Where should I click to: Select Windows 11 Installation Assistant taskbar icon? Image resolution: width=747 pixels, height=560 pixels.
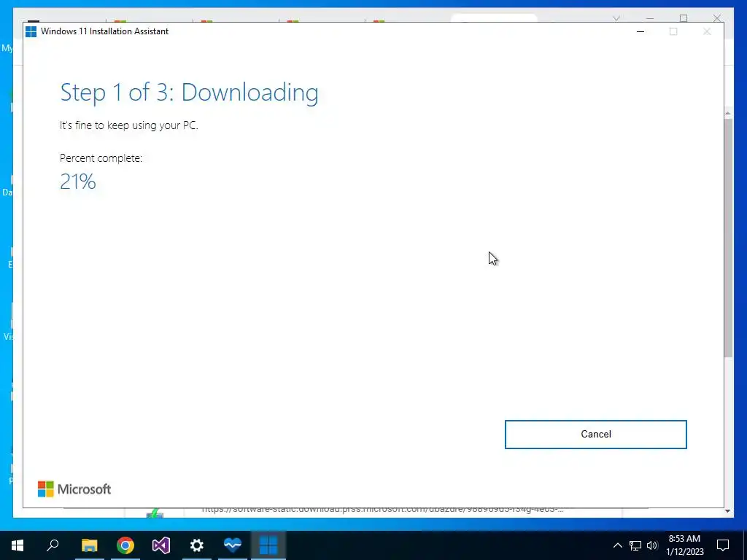[268, 545]
